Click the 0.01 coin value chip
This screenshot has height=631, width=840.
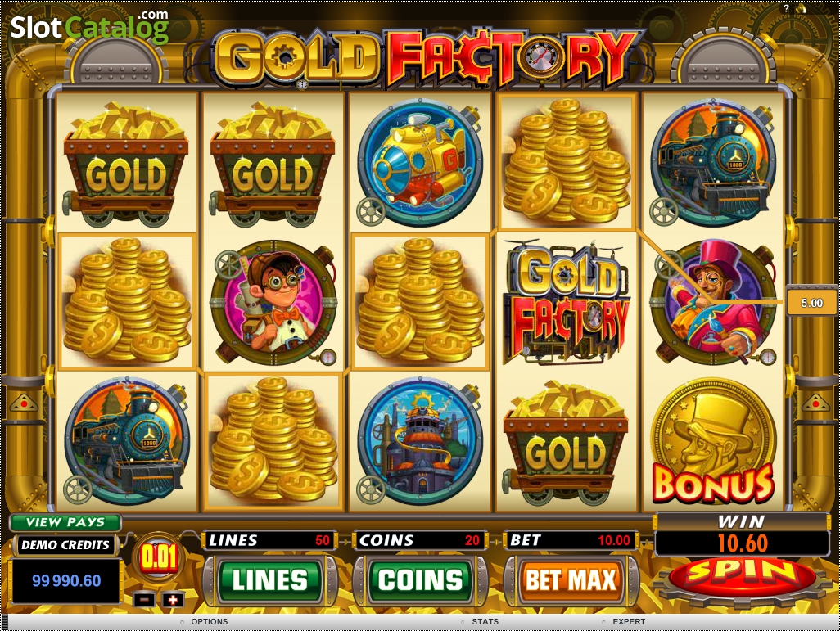coord(159,559)
